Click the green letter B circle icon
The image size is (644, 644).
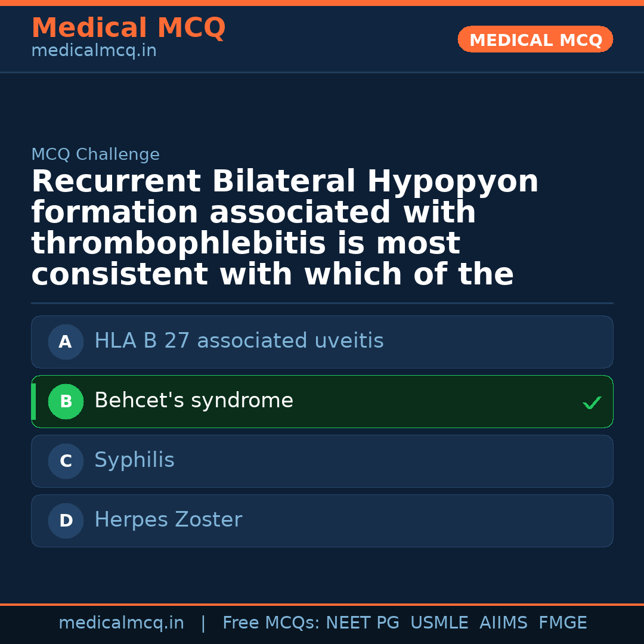pyautogui.click(x=66, y=401)
